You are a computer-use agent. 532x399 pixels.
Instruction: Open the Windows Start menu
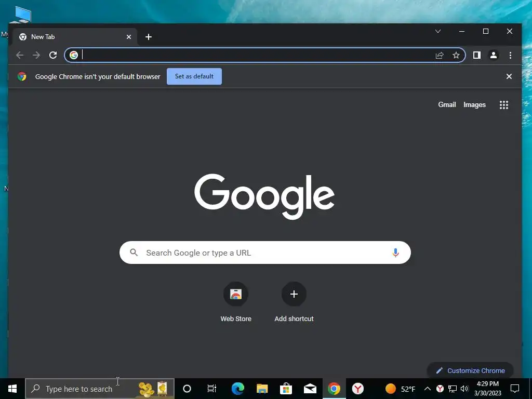(12, 389)
